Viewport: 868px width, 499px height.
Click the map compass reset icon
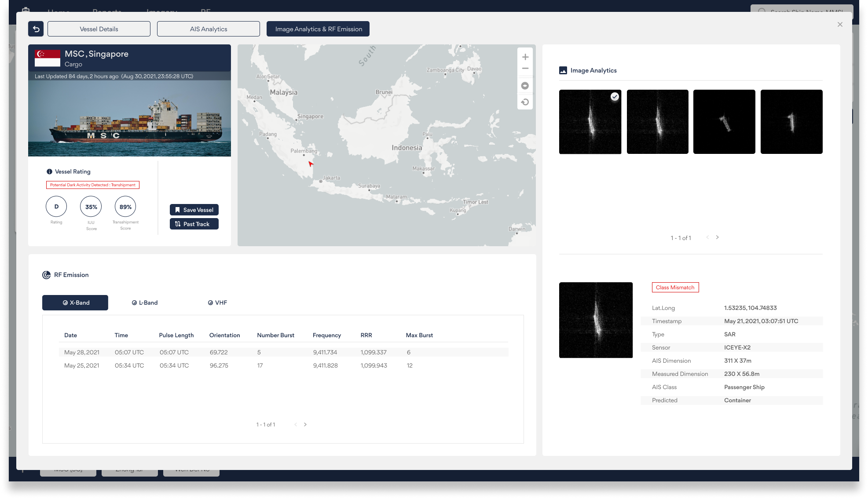pyautogui.click(x=525, y=86)
